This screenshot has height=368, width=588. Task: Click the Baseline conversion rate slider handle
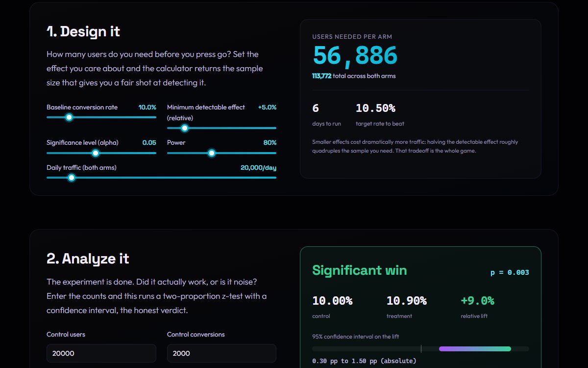[x=69, y=117]
